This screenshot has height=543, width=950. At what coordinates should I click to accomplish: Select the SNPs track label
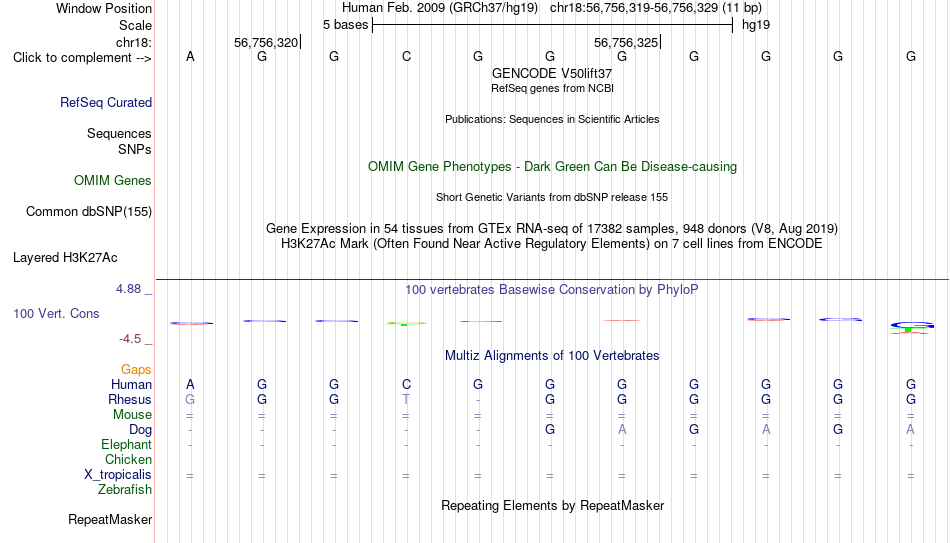coord(135,149)
